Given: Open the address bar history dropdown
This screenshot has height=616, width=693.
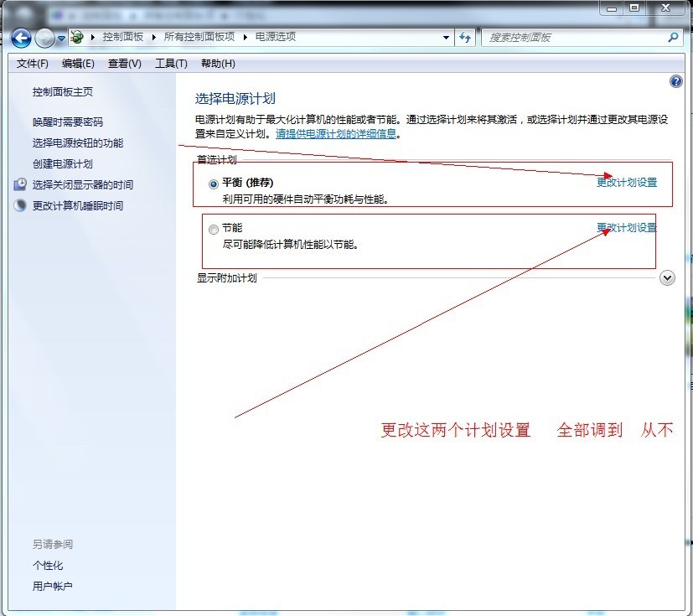Looking at the screenshot, I should (x=446, y=38).
